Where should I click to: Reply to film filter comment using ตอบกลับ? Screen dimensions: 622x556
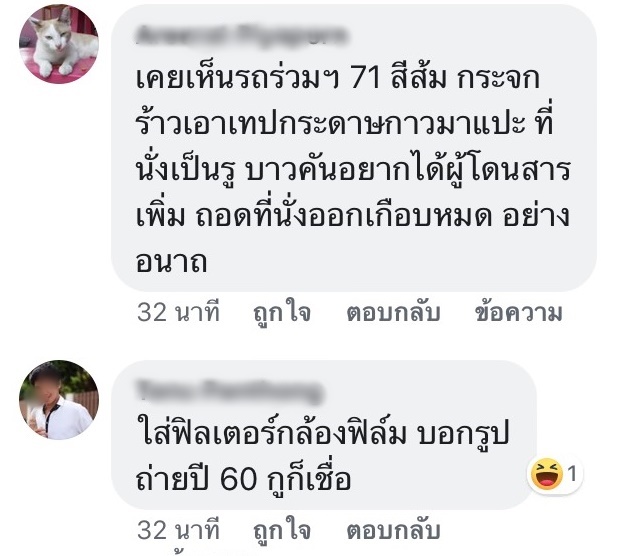click(x=393, y=530)
